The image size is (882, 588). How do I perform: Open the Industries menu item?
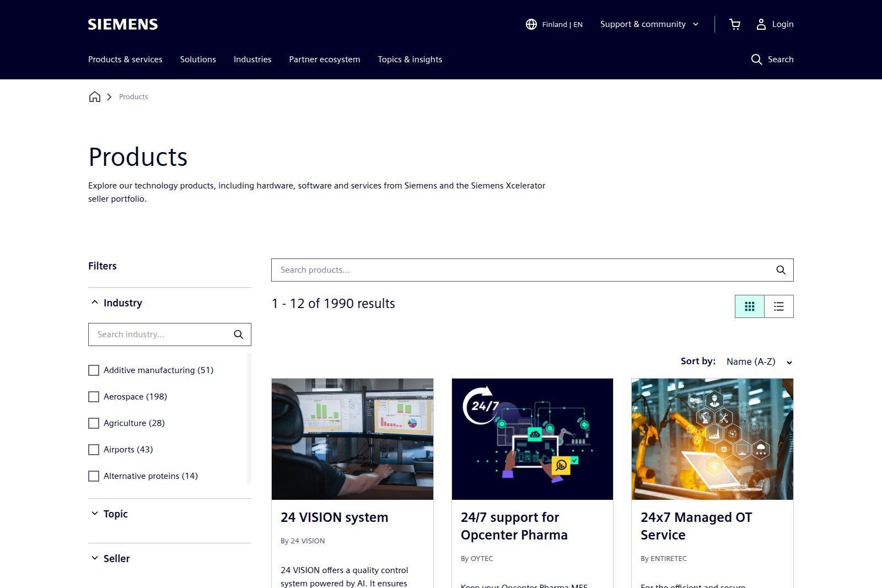(x=252, y=60)
